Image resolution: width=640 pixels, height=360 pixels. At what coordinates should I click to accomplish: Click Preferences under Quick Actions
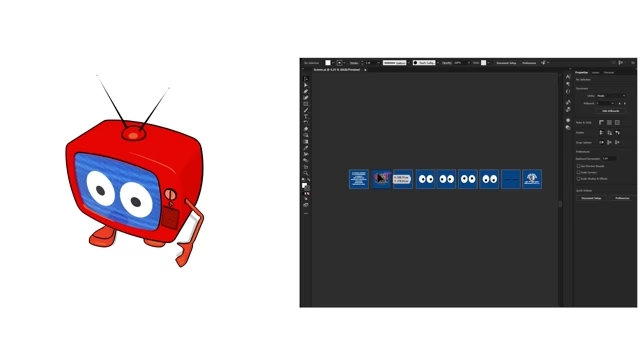pos(622,198)
